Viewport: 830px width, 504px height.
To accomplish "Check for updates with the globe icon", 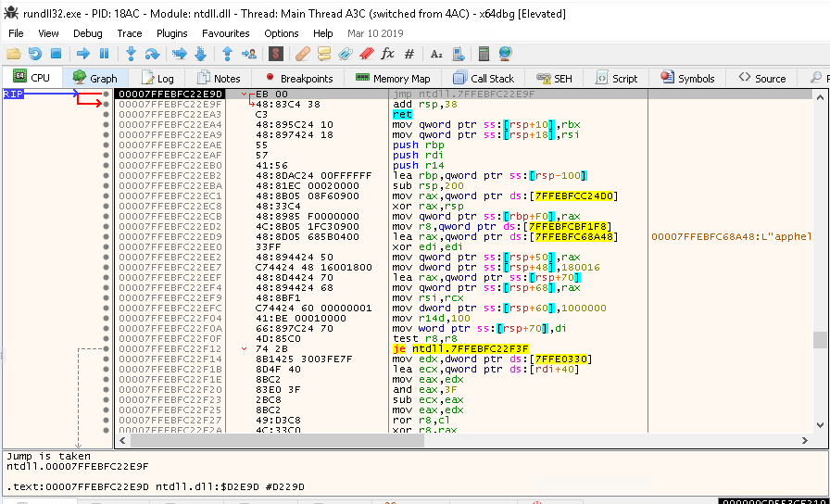I will [x=505, y=54].
